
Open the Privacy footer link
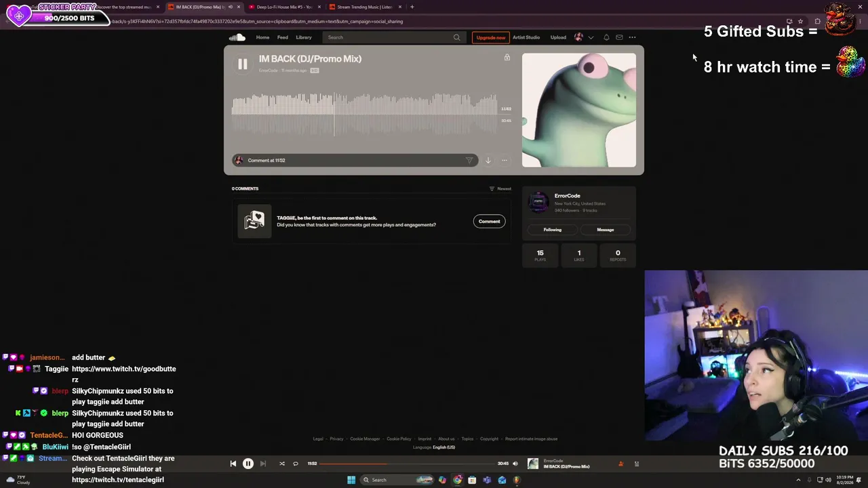[336, 439]
